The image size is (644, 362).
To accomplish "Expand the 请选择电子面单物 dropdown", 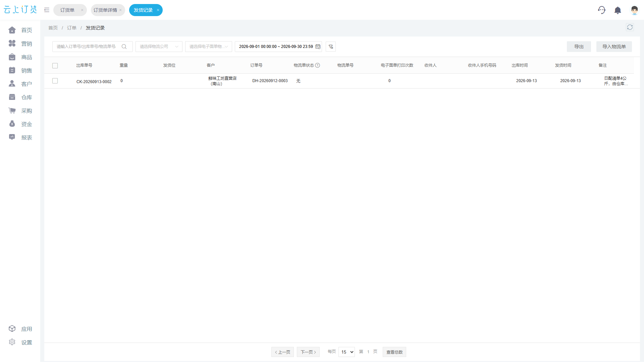I will 209,47.
